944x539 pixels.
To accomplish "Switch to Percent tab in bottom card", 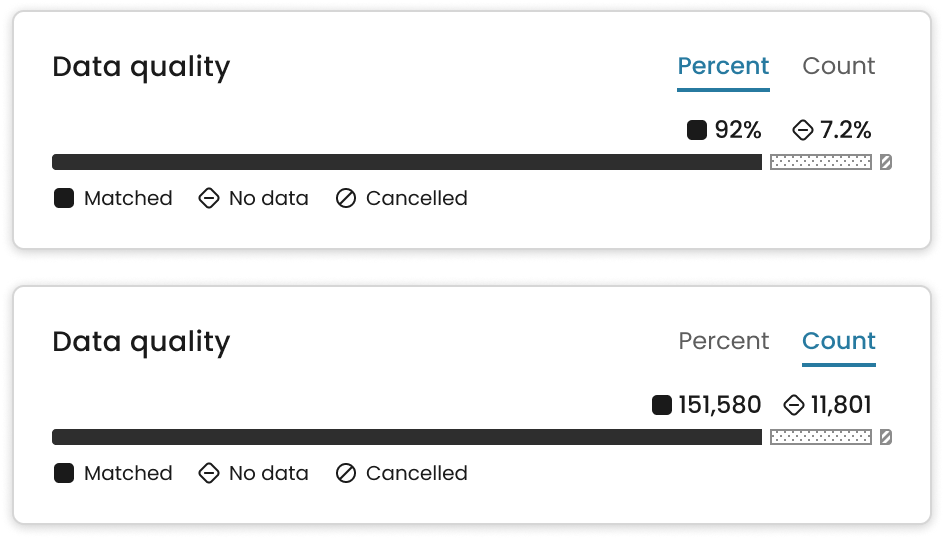I will [723, 341].
